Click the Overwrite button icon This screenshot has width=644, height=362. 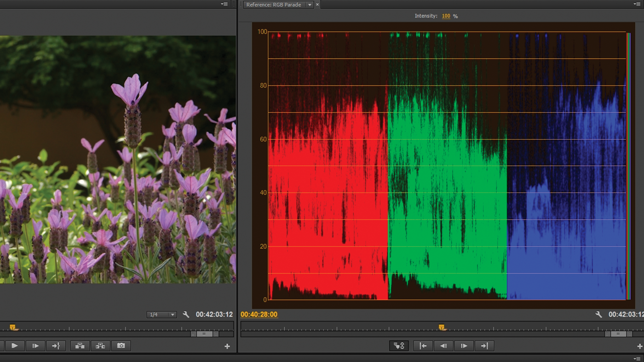[x=100, y=345]
